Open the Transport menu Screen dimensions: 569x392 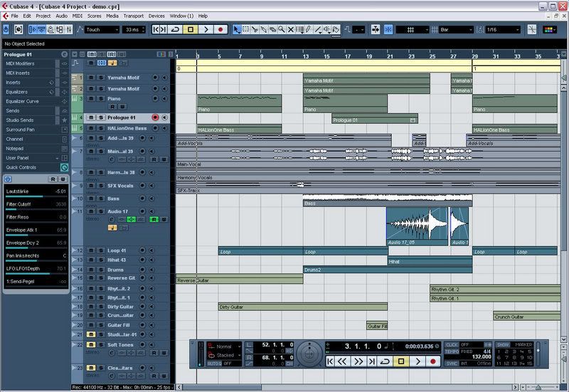pyautogui.click(x=134, y=16)
